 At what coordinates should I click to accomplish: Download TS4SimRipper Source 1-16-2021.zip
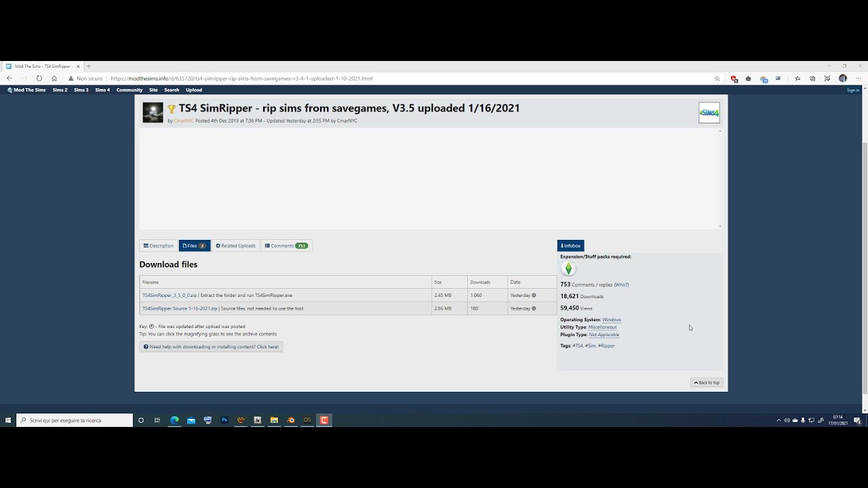[x=180, y=308]
